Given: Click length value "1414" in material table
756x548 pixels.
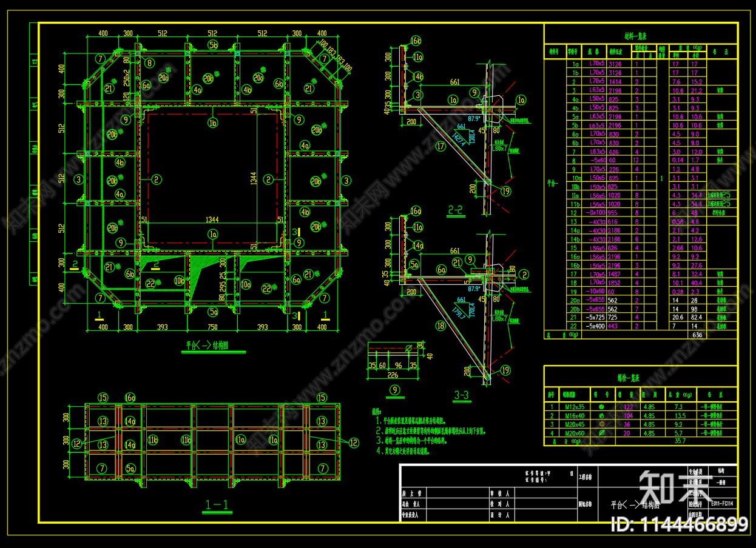Looking at the screenshot, I should 615,81.
